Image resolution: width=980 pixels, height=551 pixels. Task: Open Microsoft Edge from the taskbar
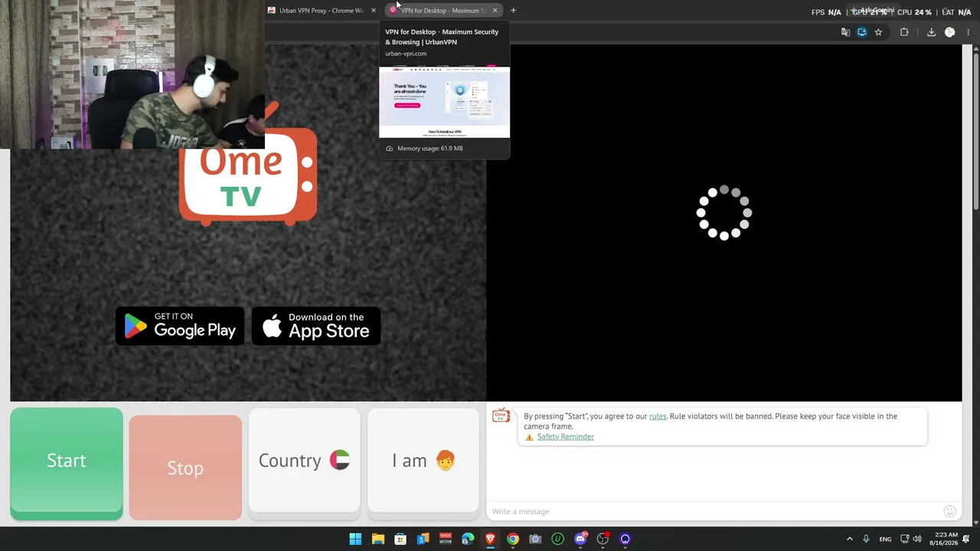pos(468,539)
